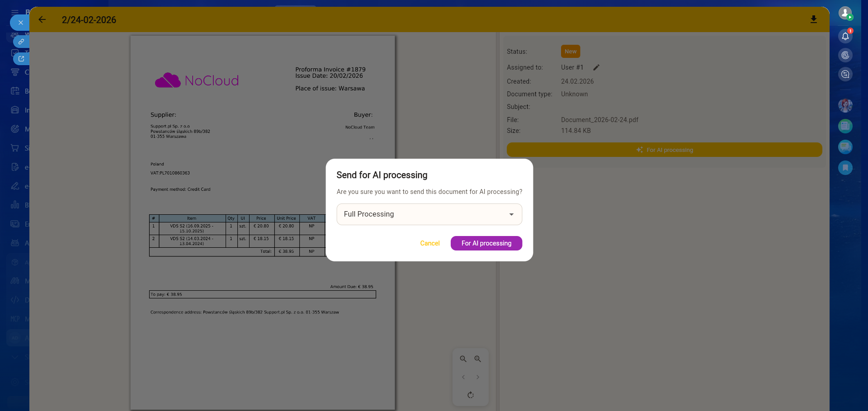Close the slider panel with X
868x411 pixels.
pos(20,23)
